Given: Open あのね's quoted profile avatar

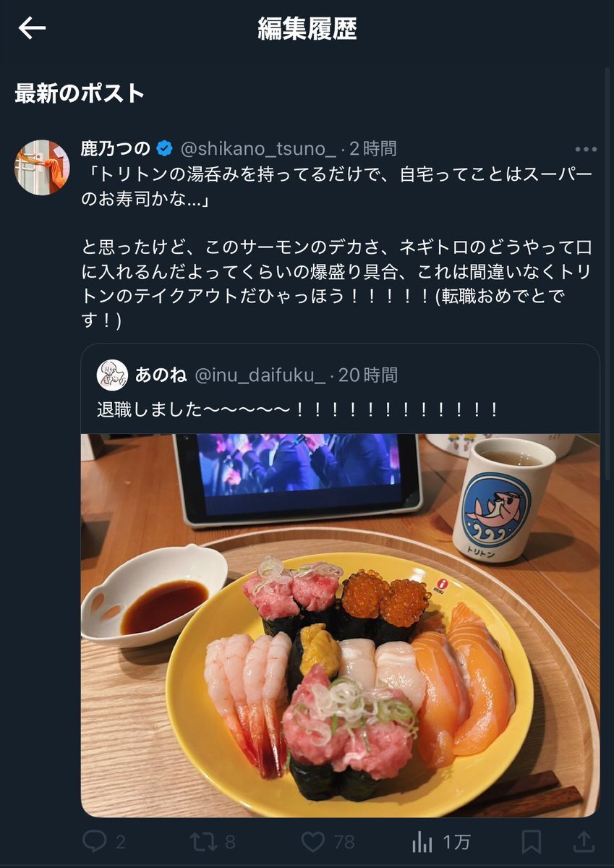Looking at the screenshot, I should [112, 375].
